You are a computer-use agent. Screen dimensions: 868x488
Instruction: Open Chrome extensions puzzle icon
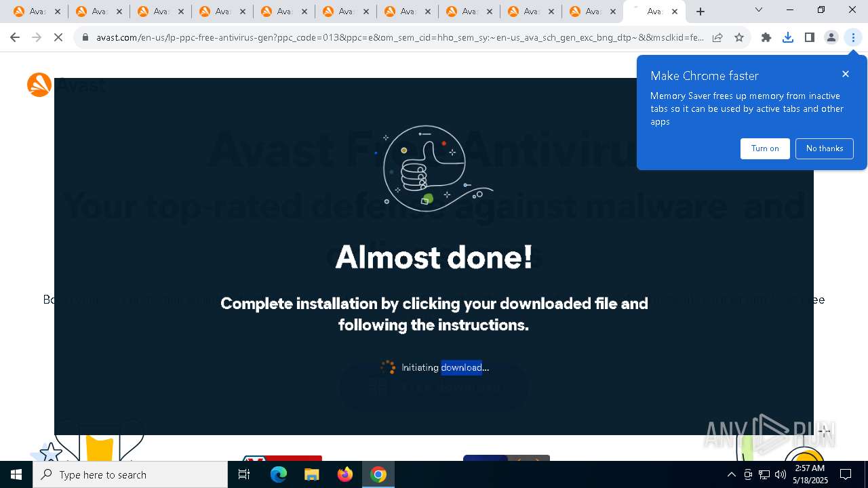tap(766, 38)
